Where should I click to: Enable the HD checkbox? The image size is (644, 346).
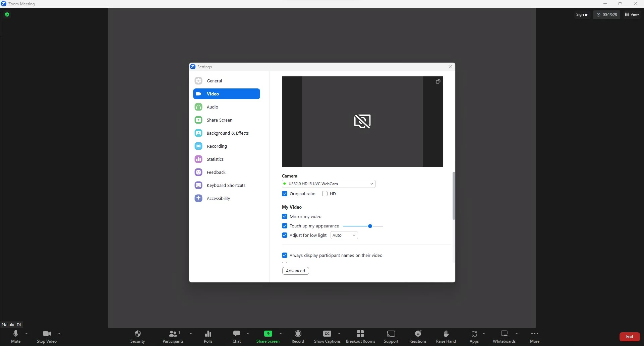pos(325,194)
